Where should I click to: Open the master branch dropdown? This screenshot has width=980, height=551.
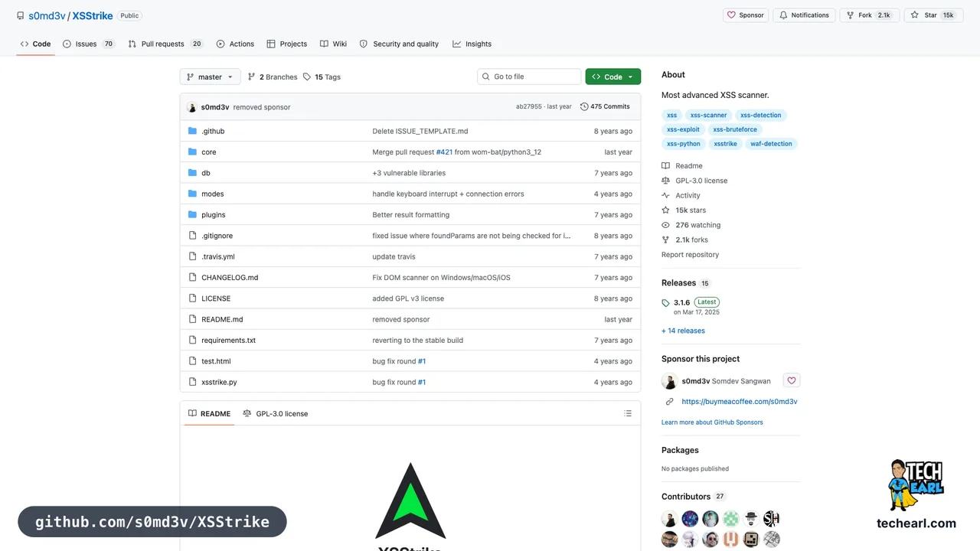click(x=210, y=77)
